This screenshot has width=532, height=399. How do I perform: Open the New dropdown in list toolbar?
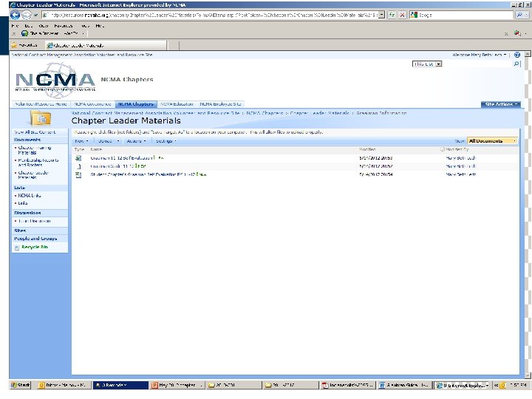tap(81, 141)
